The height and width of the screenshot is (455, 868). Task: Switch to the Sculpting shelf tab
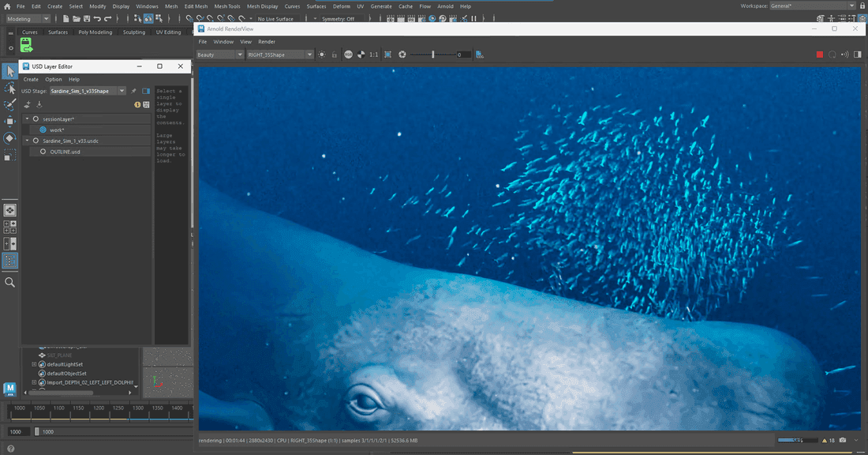coord(134,32)
